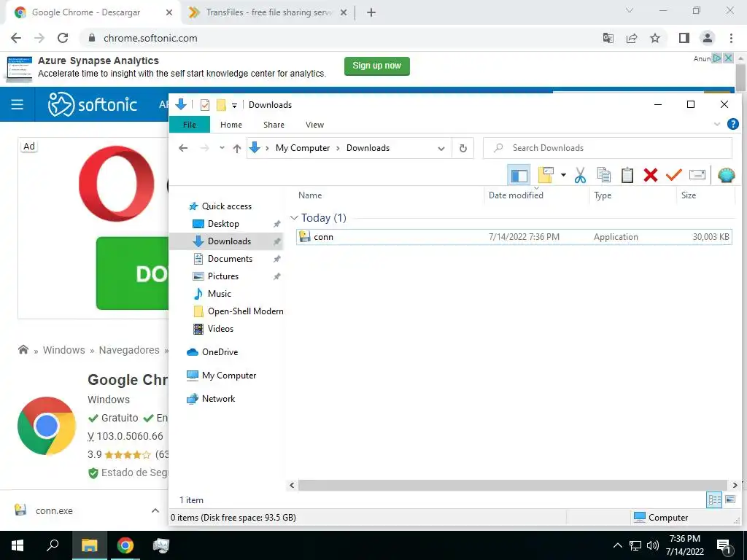Open a new Chrome tab

(x=371, y=12)
